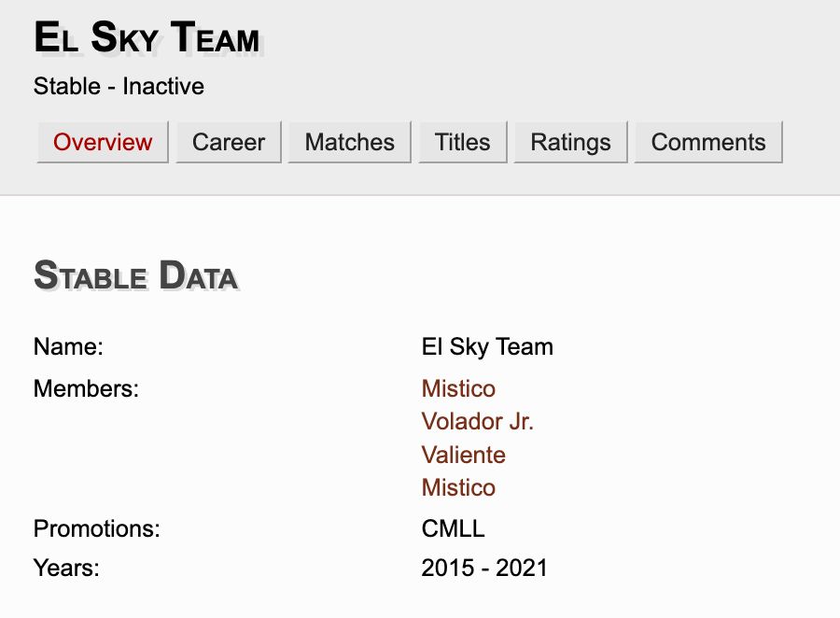View the Titles tab

click(462, 142)
